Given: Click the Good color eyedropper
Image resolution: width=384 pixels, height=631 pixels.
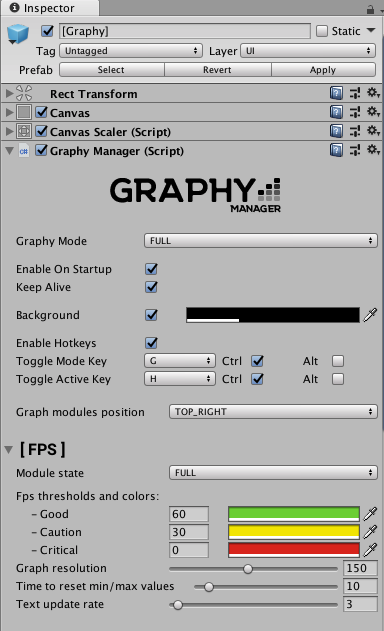Looking at the screenshot, I should 370,514.
